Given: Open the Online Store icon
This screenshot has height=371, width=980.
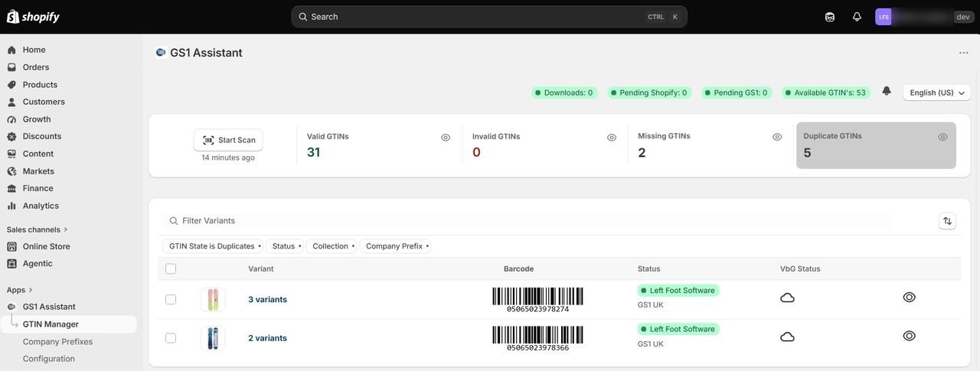Looking at the screenshot, I should point(11,246).
